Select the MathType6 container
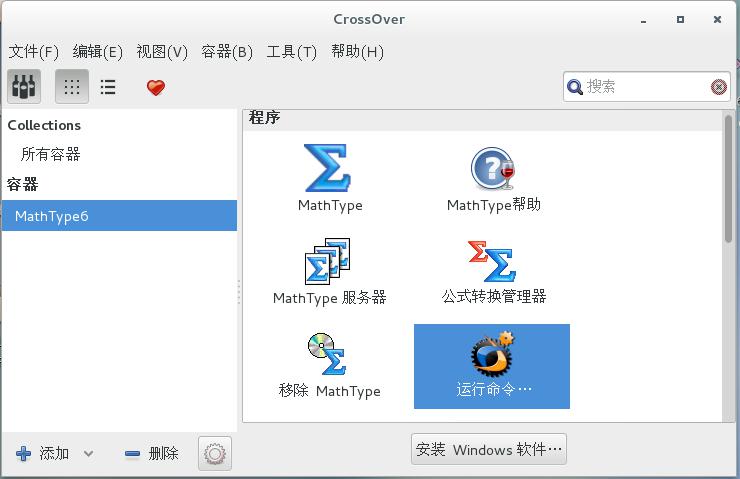This screenshot has height=479, width=740. tap(119, 216)
